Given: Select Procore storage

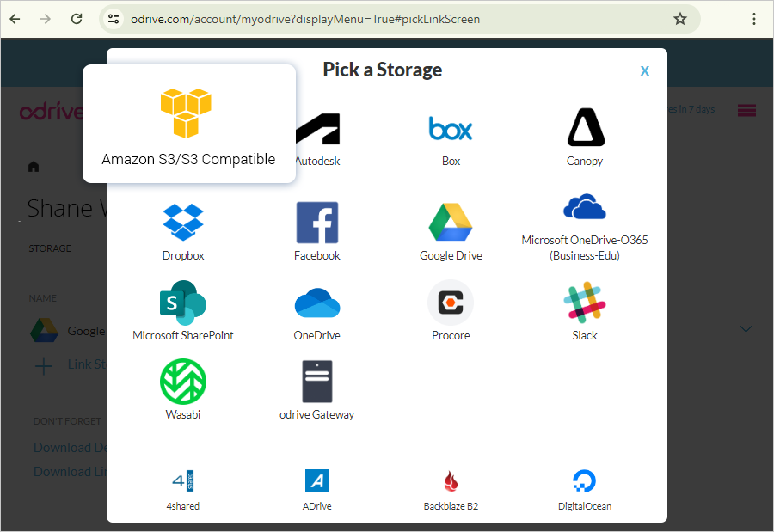Looking at the screenshot, I should (451, 311).
